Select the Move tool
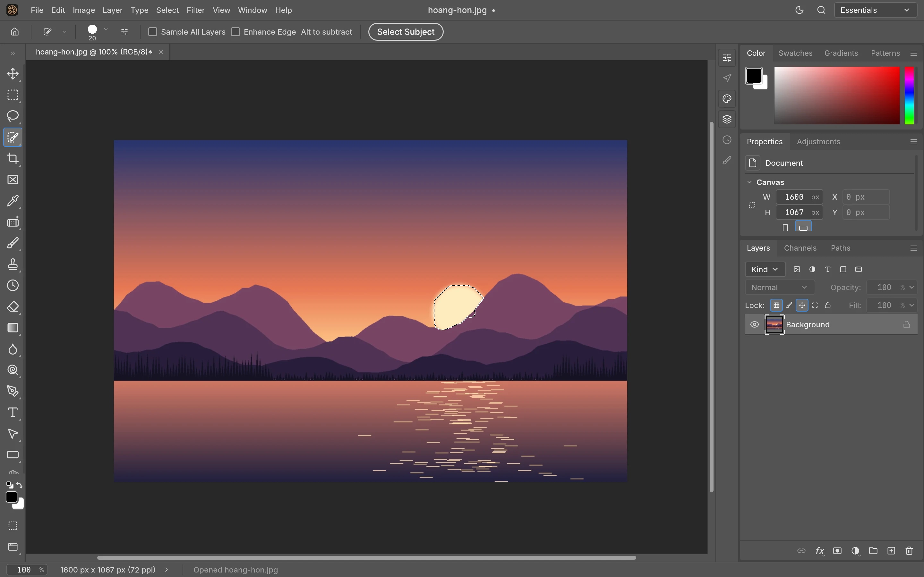 click(x=13, y=74)
